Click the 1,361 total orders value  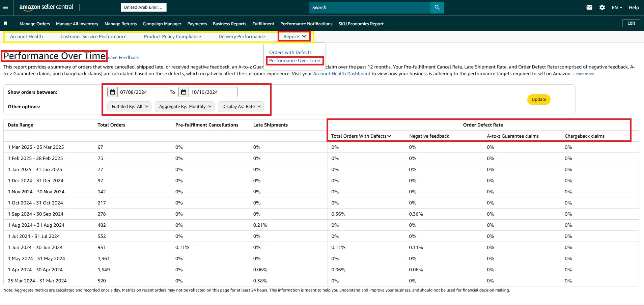(x=104, y=258)
